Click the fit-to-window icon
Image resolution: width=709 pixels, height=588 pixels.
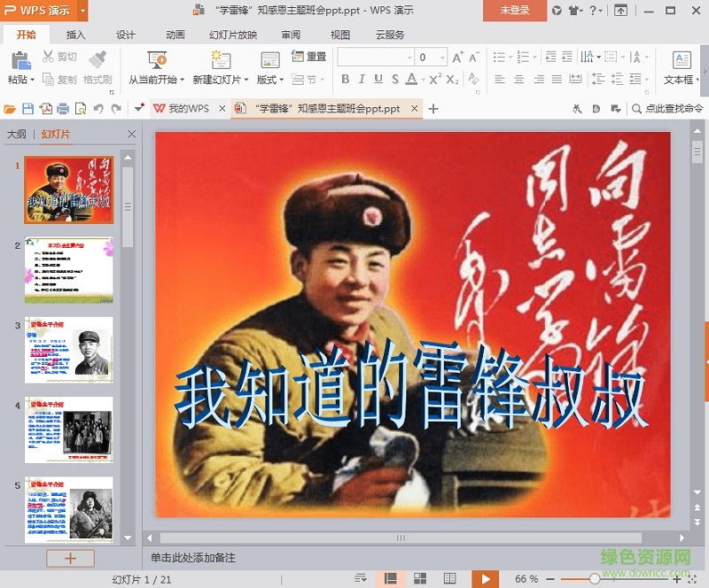[x=693, y=579]
